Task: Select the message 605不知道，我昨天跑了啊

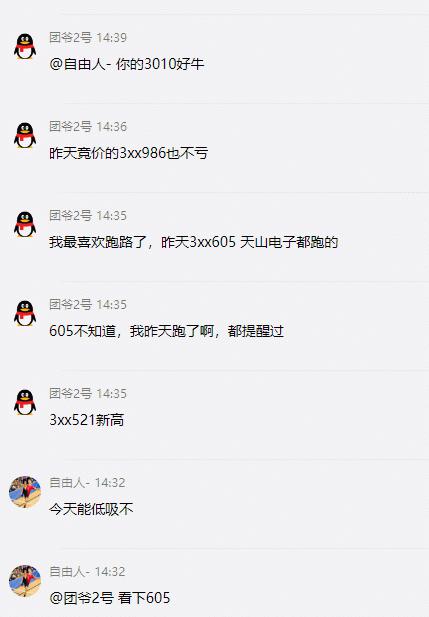Action: (x=166, y=331)
